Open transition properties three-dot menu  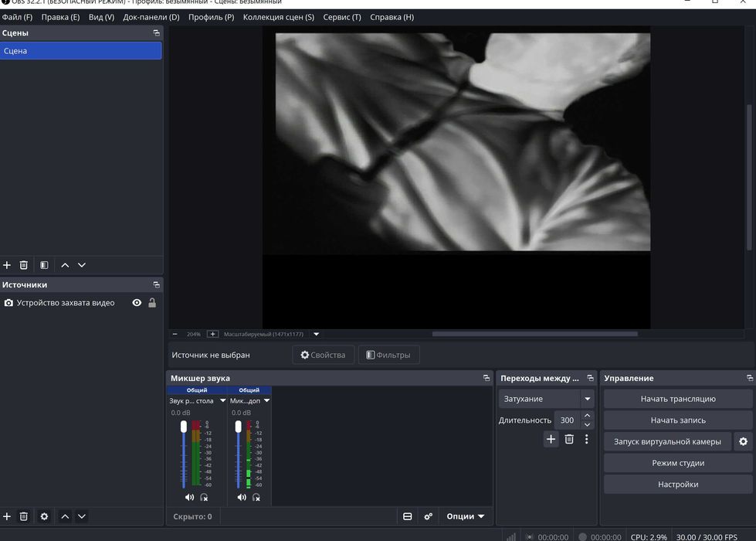tap(586, 439)
